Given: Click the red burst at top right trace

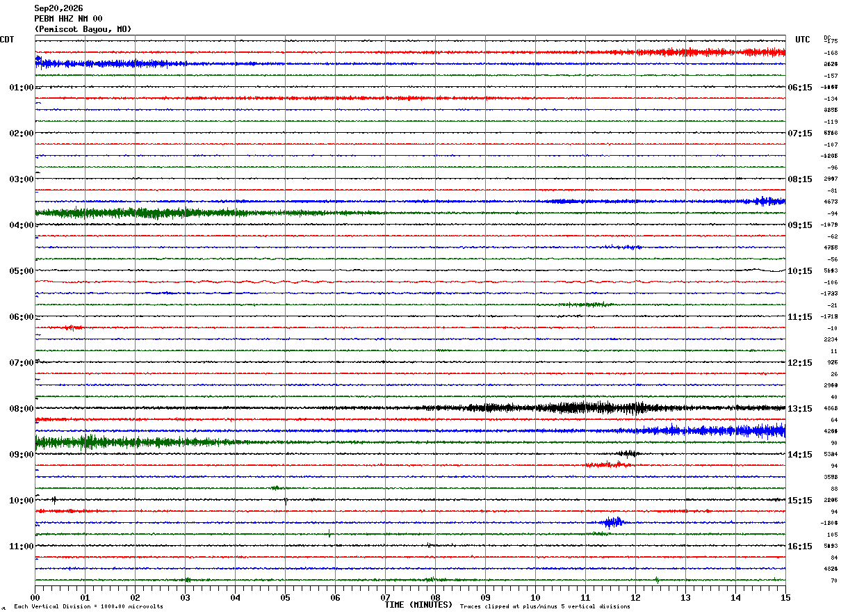Looking at the screenshot, I should (x=716, y=52).
